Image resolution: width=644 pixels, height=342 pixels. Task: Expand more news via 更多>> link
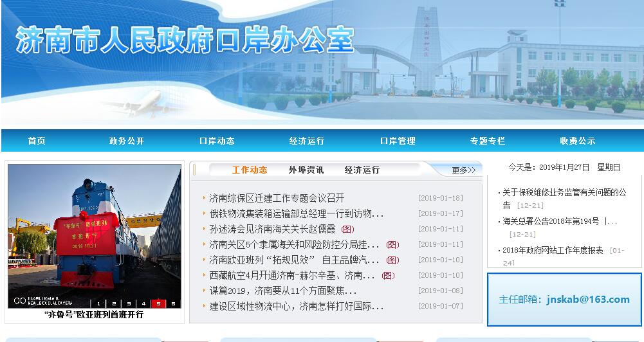463,170
